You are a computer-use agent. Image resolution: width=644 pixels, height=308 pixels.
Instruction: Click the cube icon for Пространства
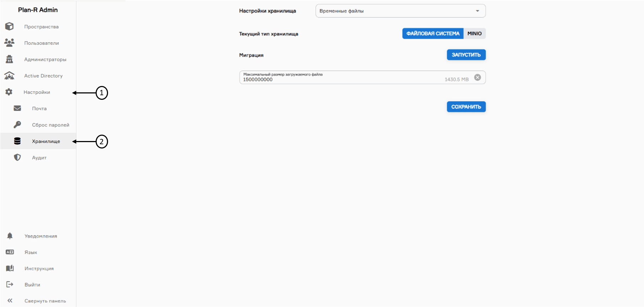[x=9, y=27]
